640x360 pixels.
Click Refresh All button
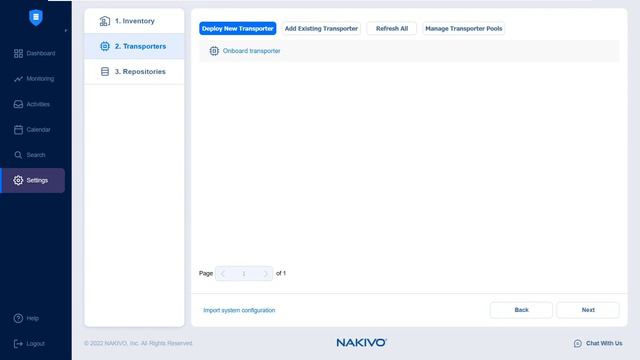click(x=392, y=29)
